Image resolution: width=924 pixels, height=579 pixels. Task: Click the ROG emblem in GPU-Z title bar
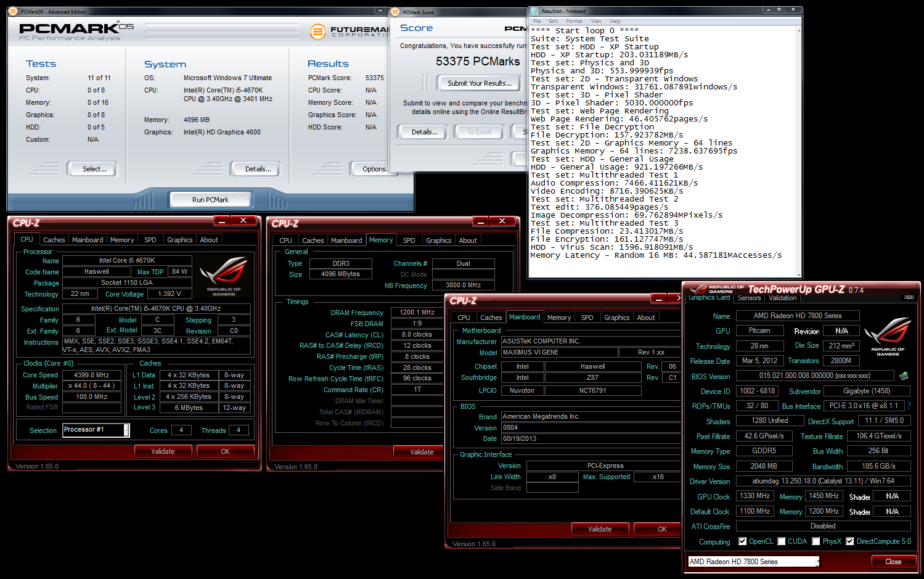[698, 289]
